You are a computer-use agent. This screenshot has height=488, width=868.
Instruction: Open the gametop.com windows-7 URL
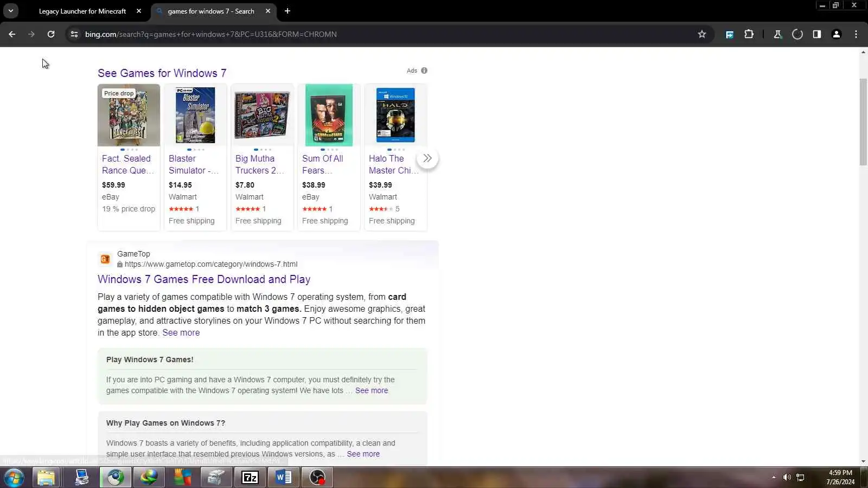[x=211, y=264]
